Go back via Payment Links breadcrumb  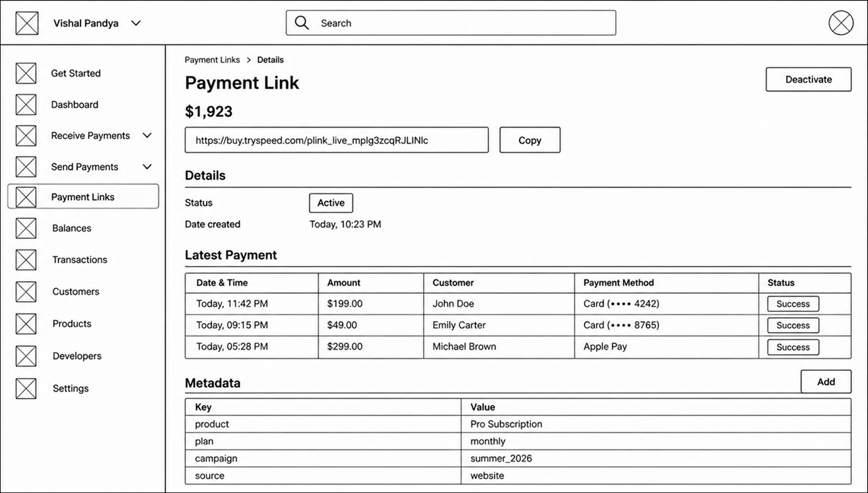tap(212, 60)
